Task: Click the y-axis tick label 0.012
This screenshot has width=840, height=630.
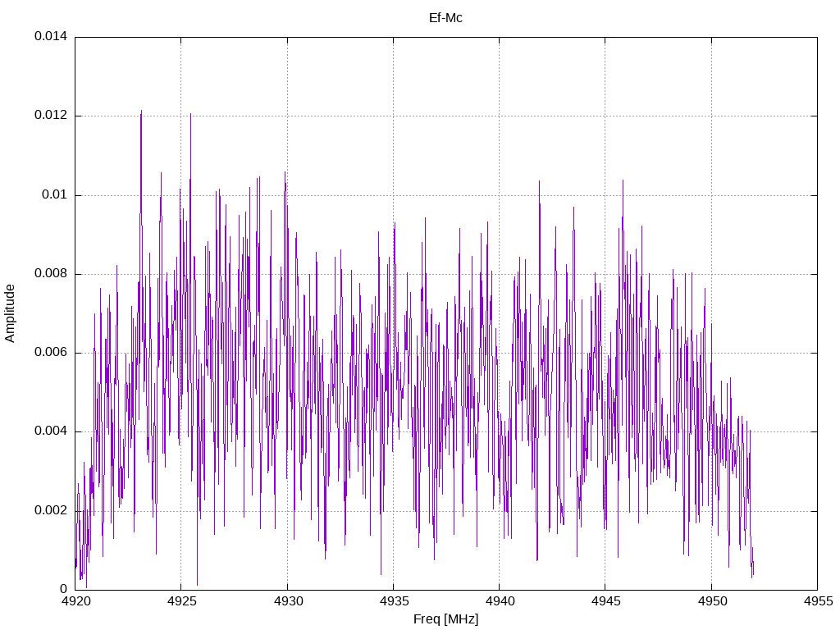Action: 51,115
